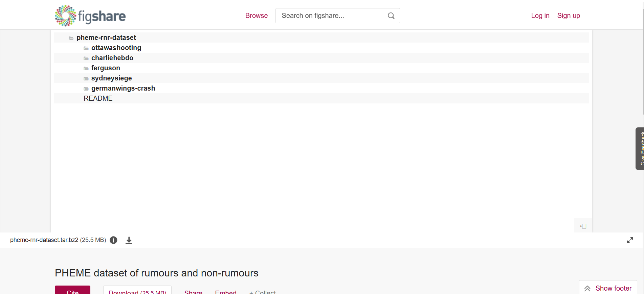Expand the ferguson folder icon

[86, 68]
